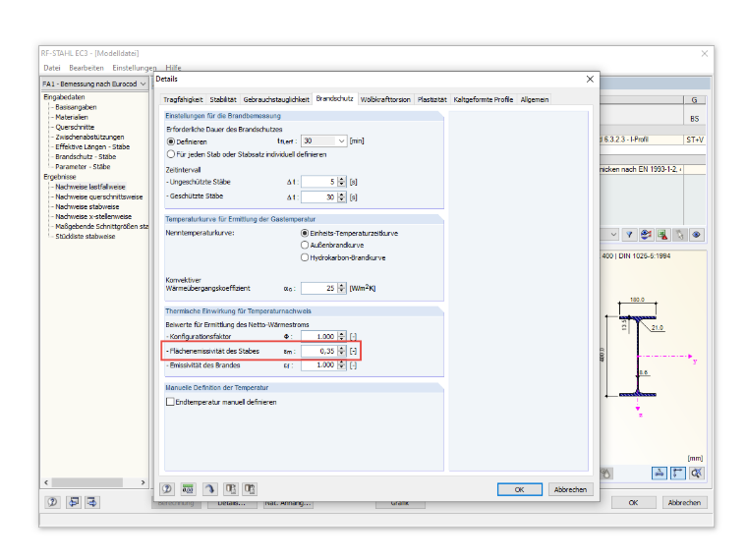Select the Außenbrandkurve radio option
Screen dimensions: 747x560
[x=305, y=245]
